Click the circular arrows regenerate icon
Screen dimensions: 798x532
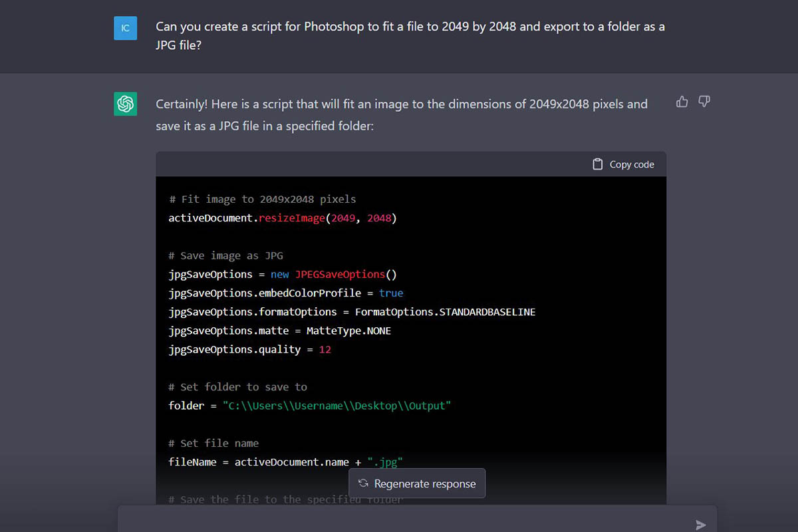363,483
